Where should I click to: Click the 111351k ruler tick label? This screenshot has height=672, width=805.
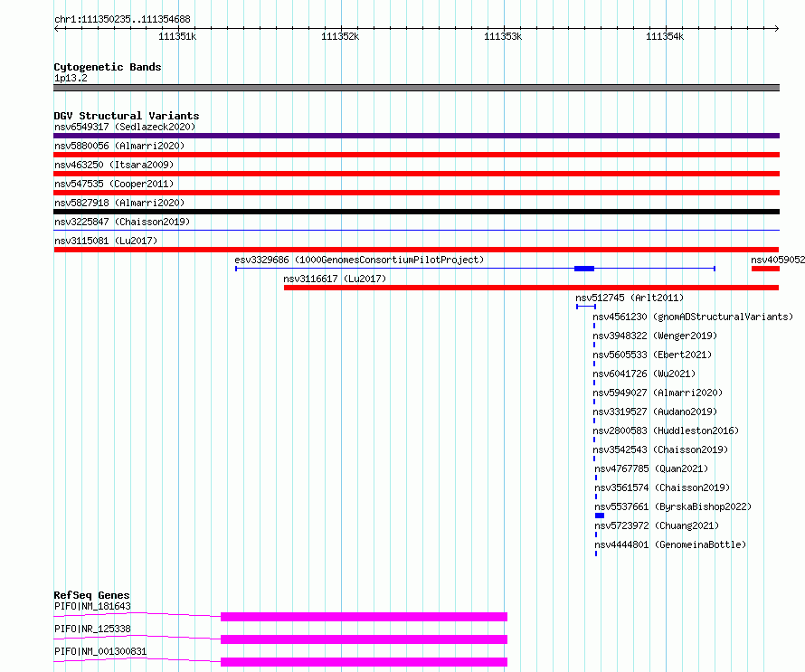[x=177, y=36]
